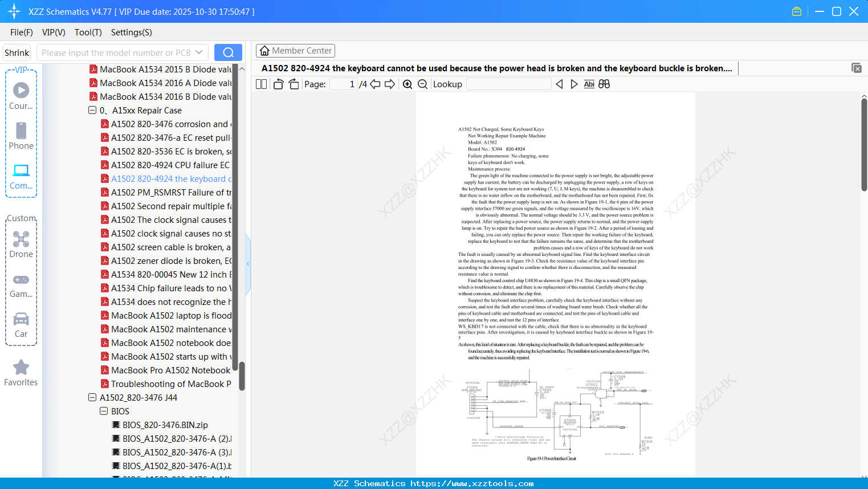Viewport: 868px width, 489px height.
Task: Close the document tab with corner icon
Action: [857, 68]
